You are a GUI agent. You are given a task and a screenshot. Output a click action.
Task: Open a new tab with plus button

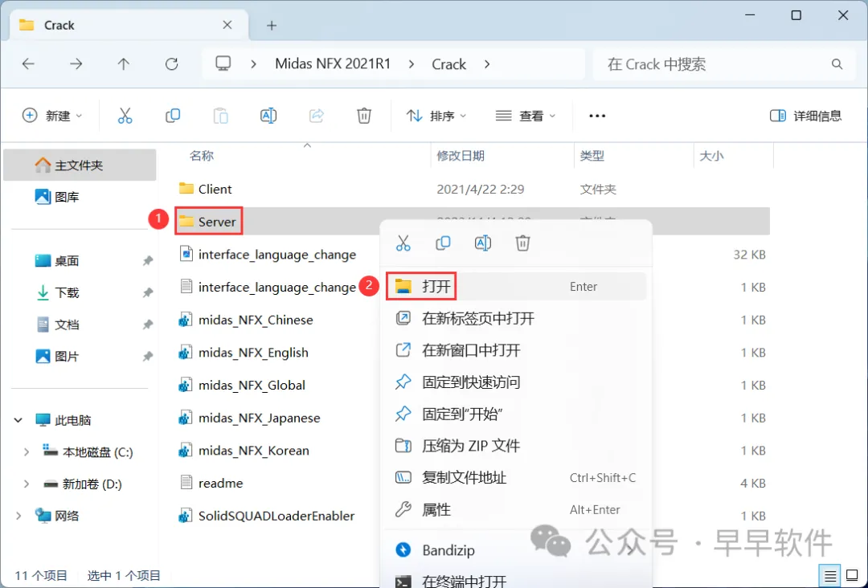click(x=272, y=26)
